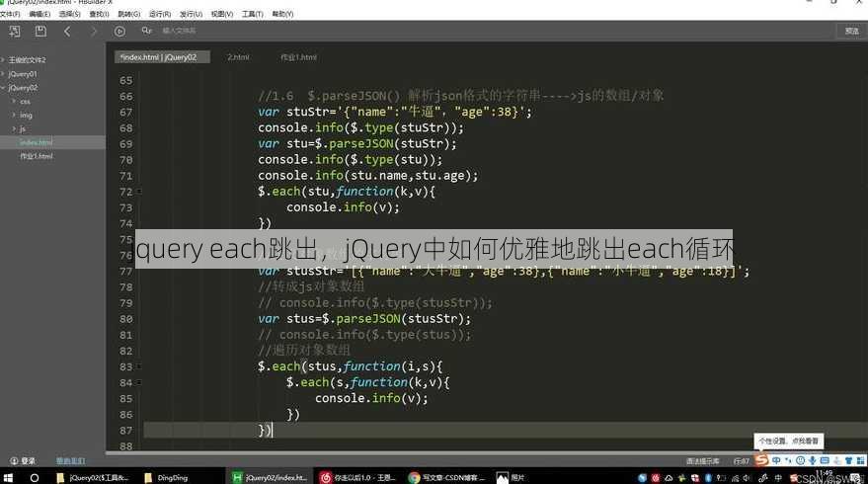Expand the img folder arrow
868x484 pixels.
click(x=14, y=116)
